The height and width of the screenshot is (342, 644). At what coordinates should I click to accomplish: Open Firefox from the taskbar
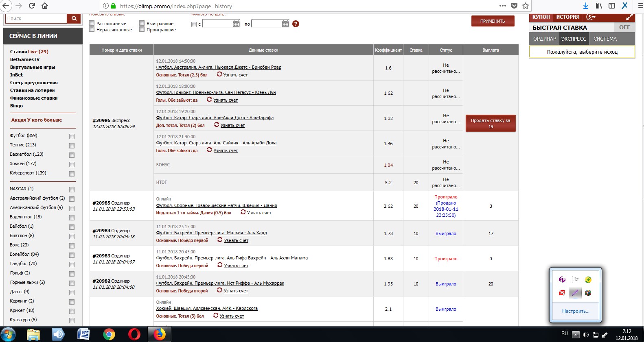click(159, 334)
